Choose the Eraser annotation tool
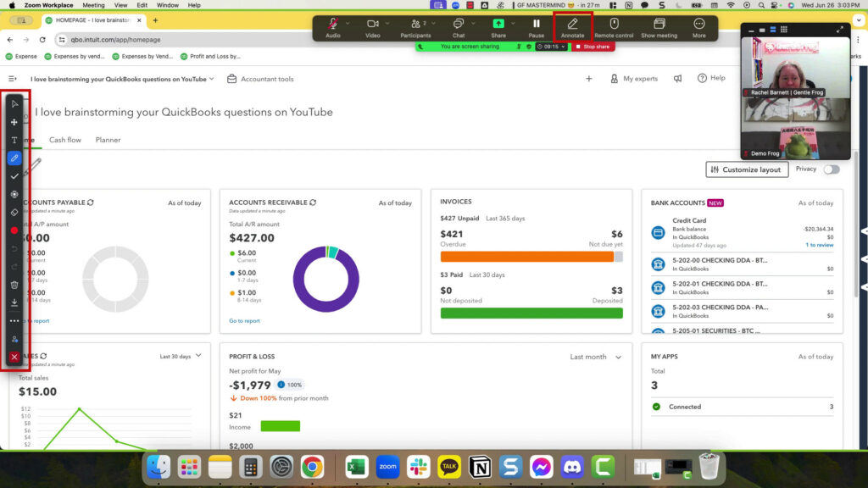The image size is (868, 488). (14, 212)
